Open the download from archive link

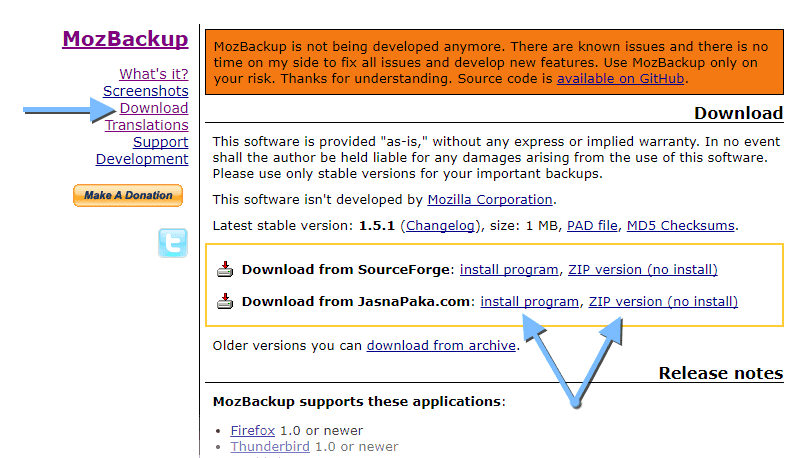pyautogui.click(x=441, y=346)
